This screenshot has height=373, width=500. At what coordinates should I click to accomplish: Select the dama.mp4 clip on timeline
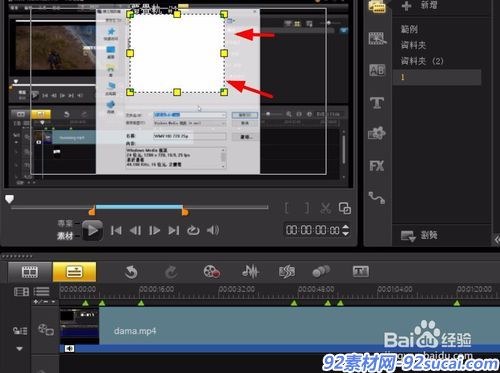click(280, 325)
